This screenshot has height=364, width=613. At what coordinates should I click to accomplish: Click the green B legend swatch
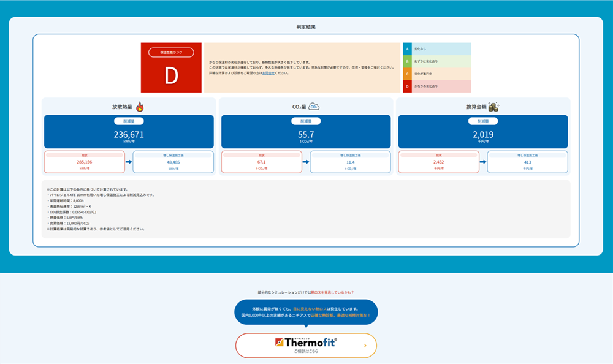[406, 61]
